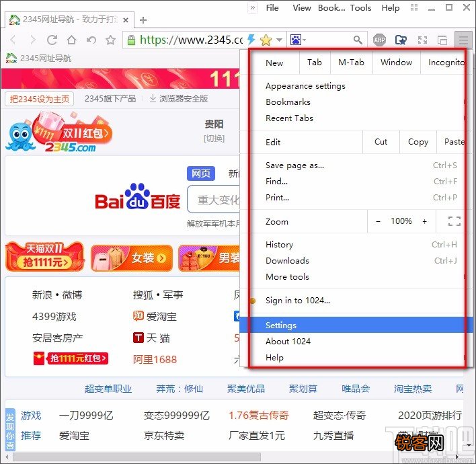Click the 切换 city switch link

click(x=214, y=139)
